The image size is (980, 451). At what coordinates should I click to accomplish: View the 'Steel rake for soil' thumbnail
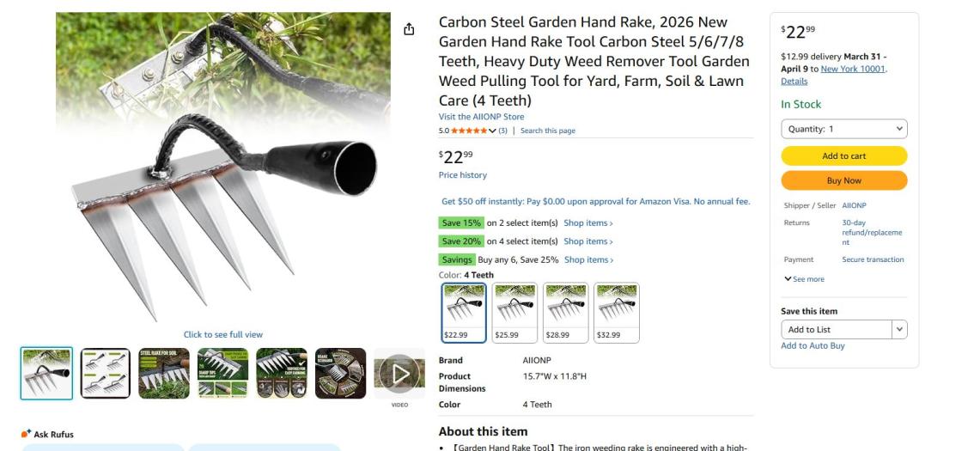pos(164,373)
